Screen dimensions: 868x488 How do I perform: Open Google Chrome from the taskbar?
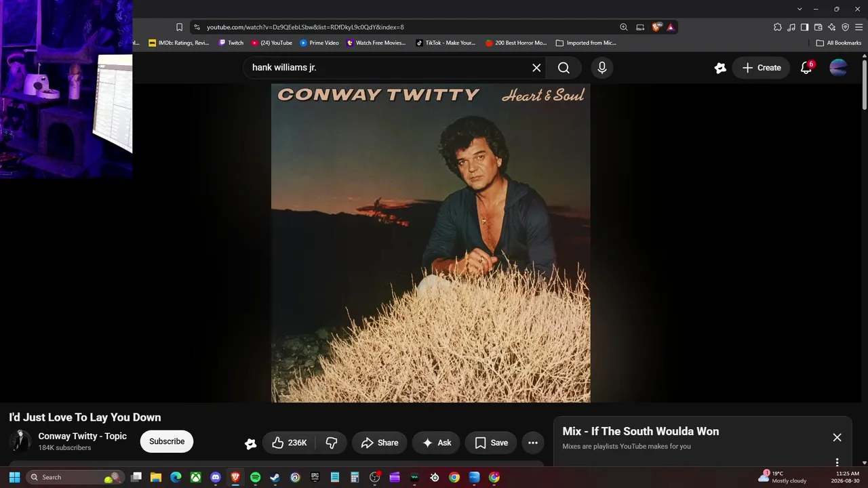tap(454, 477)
